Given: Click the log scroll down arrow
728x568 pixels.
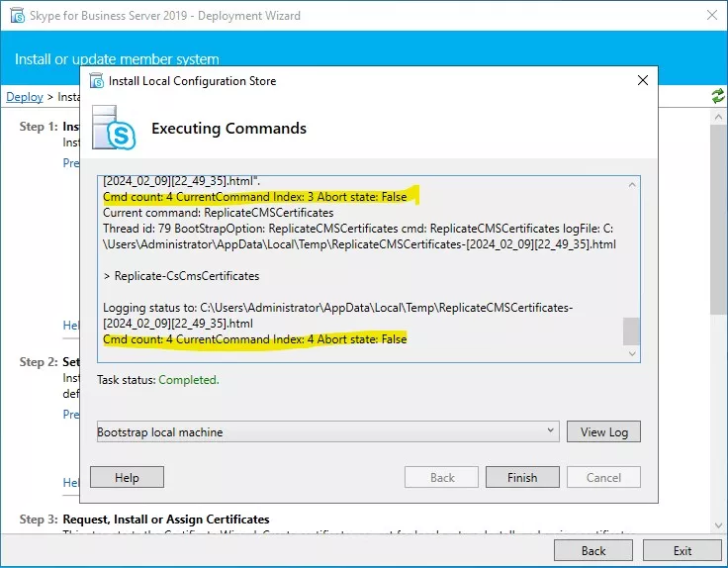Looking at the screenshot, I should pos(632,354).
